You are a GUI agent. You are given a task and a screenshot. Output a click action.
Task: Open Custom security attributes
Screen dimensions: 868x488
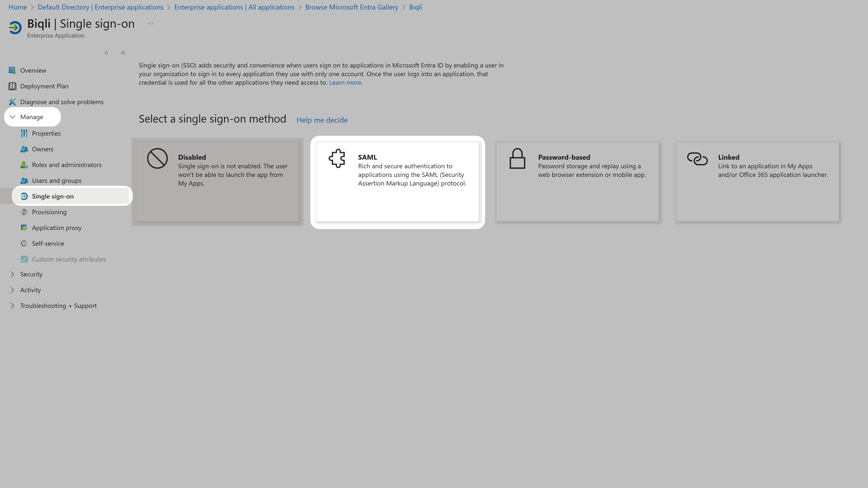coord(69,259)
